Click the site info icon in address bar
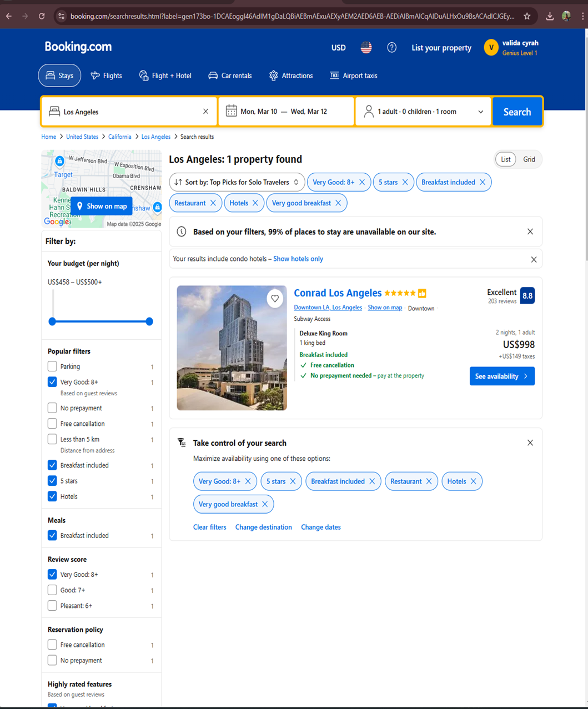This screenshot has height=709, width=588. click(x=62, y=16)
